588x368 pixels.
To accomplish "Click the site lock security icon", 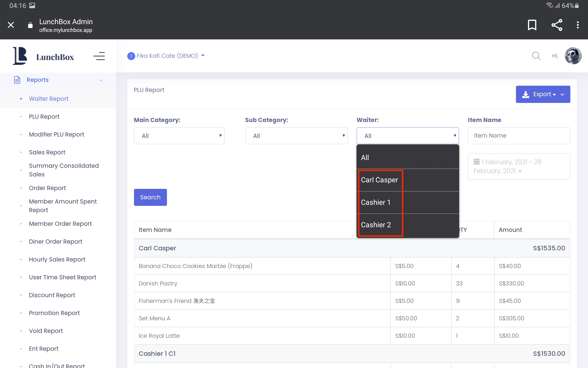I will coord(30,25).
